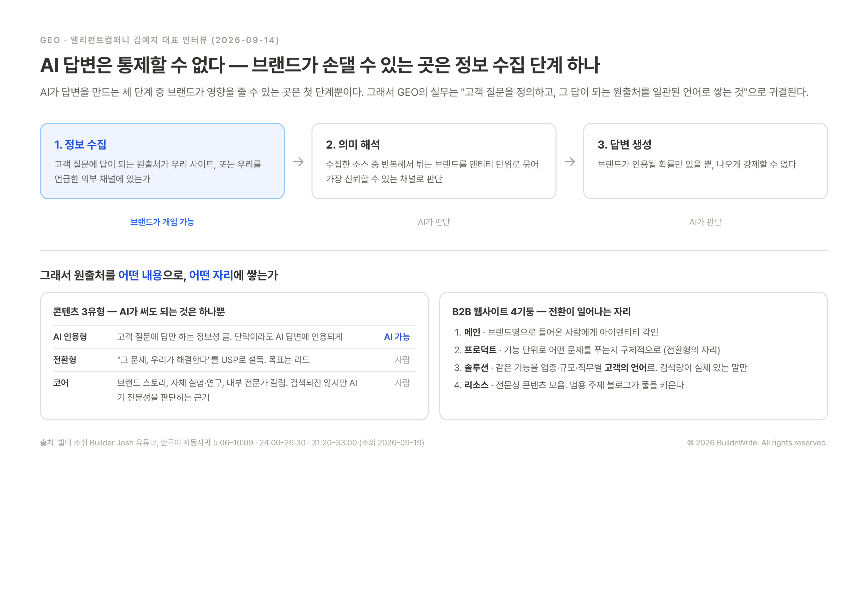Select the 'AI 인용형' table row label
Image resolution: width=868 pixels, height=601 pixels.
click(x=70, y=337)
